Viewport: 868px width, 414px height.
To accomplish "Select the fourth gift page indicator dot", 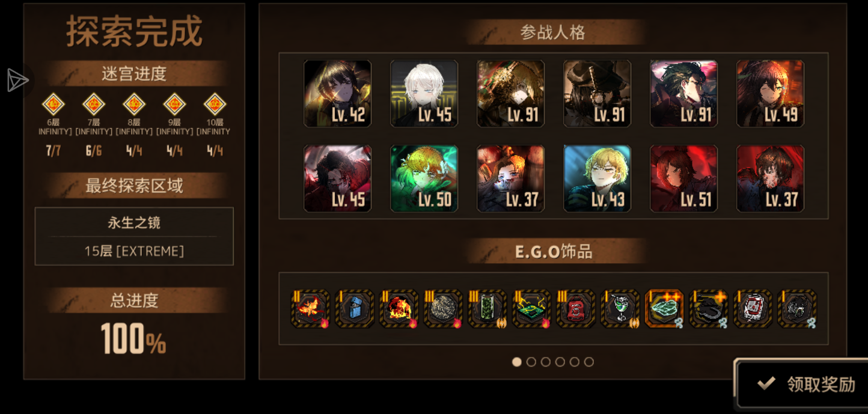I will (x=560, y=362).
